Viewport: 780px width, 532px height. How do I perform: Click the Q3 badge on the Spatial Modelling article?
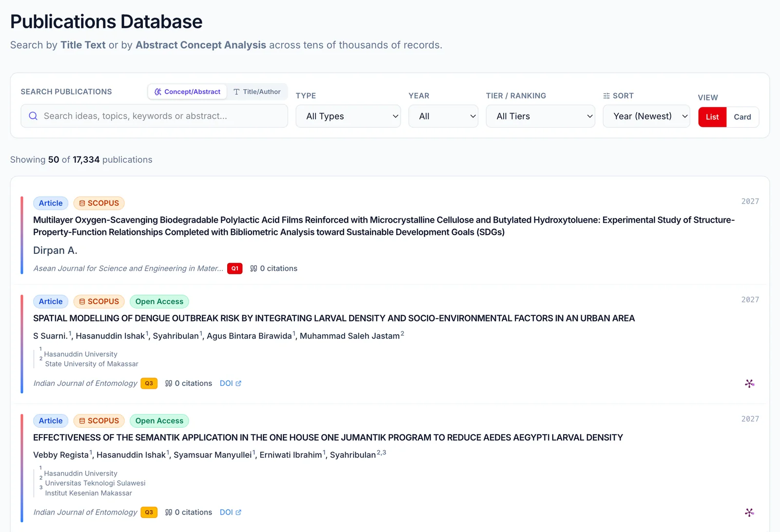click(149, 383)
